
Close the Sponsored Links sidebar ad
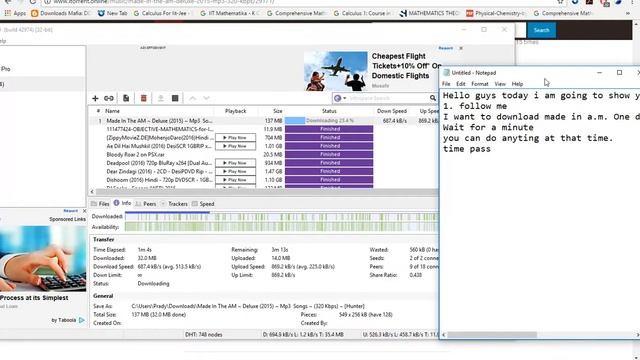[x=84, y=211]
